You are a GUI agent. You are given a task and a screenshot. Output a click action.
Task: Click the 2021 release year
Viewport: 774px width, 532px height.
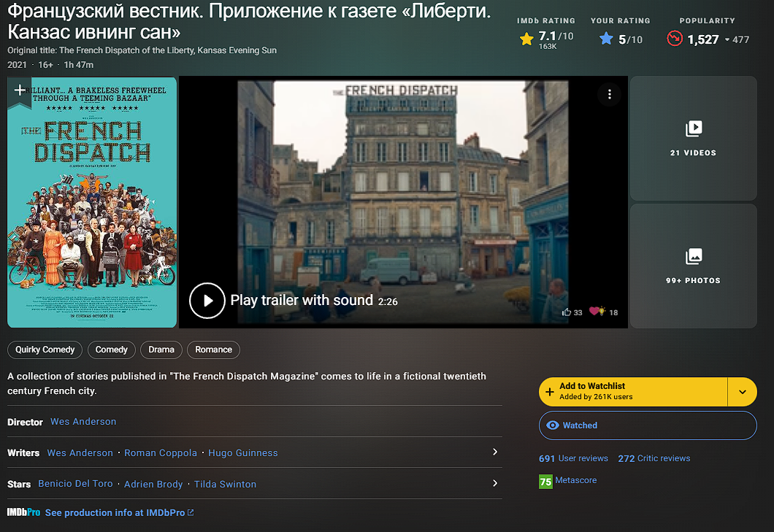click(x=17, y=65)
